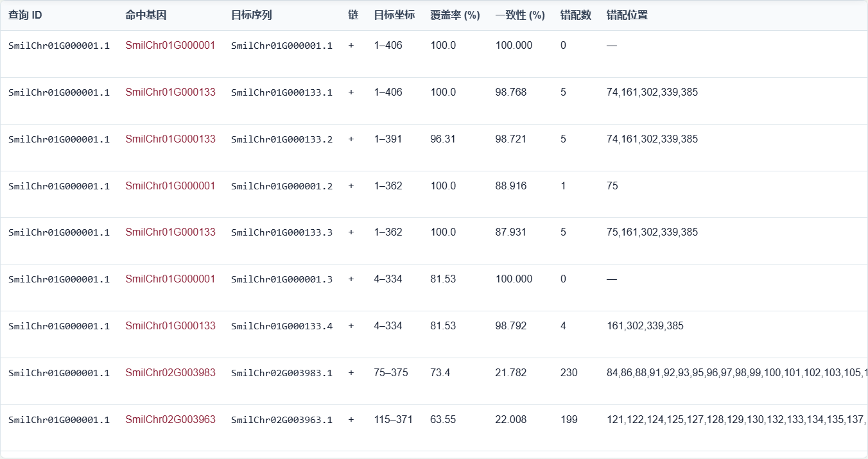Click target coordinates 75–375

391,373
